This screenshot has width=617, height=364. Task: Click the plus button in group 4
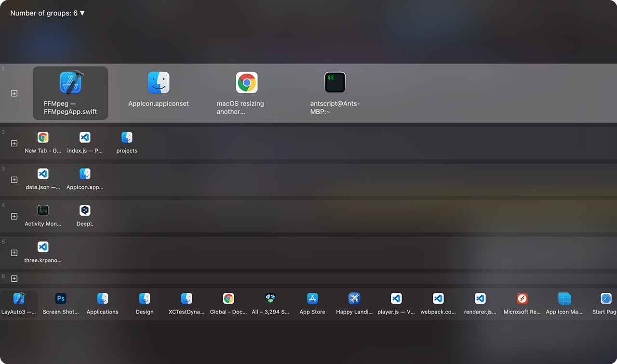(14, 216)
